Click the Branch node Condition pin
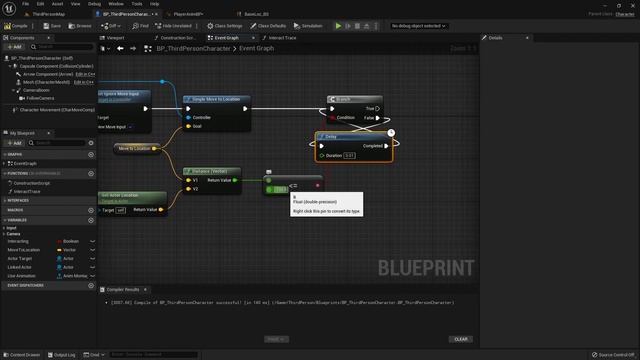Viewport: 640px width, 360px height. coord(332,118)
